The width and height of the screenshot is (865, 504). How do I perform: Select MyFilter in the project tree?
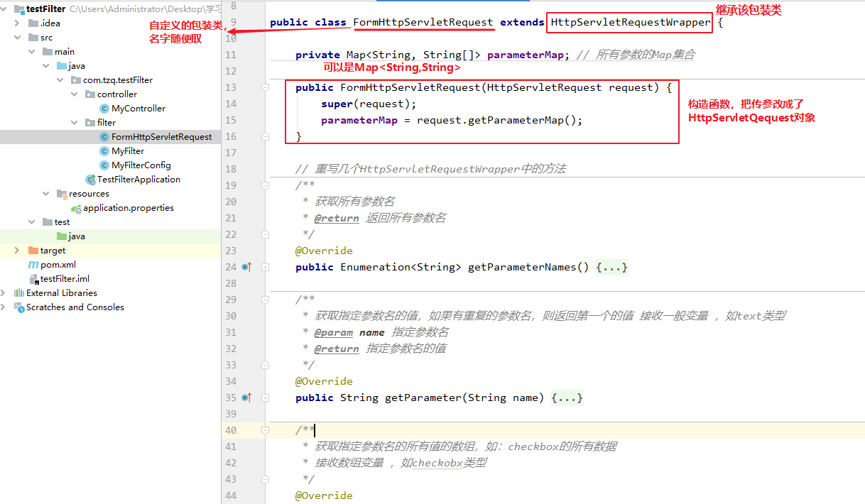pyautogui.click(x=128, y=150)
